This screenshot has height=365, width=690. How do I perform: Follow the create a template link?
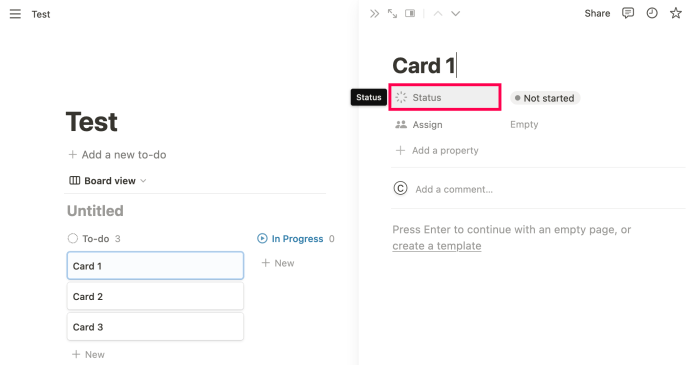(437, 246)
